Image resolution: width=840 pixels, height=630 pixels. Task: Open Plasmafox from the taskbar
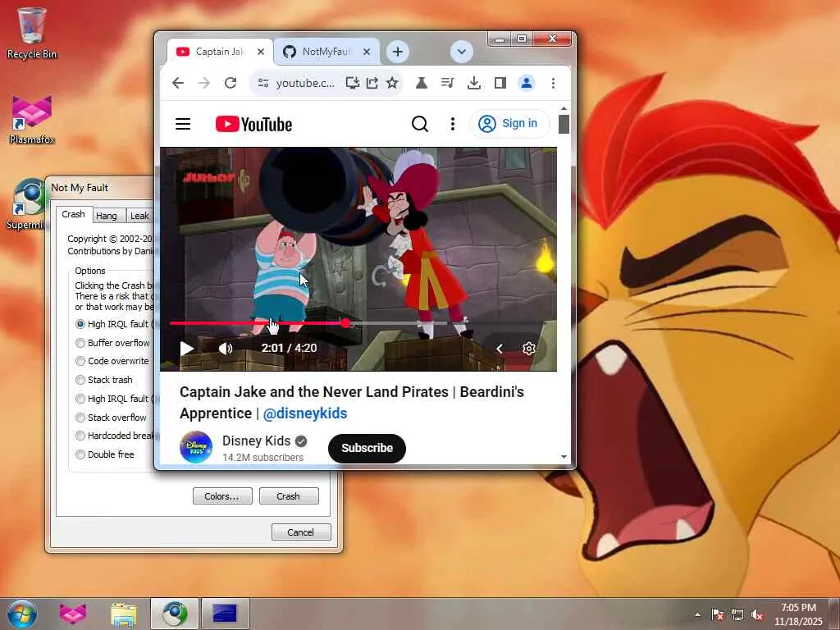[x=73, y=614]
